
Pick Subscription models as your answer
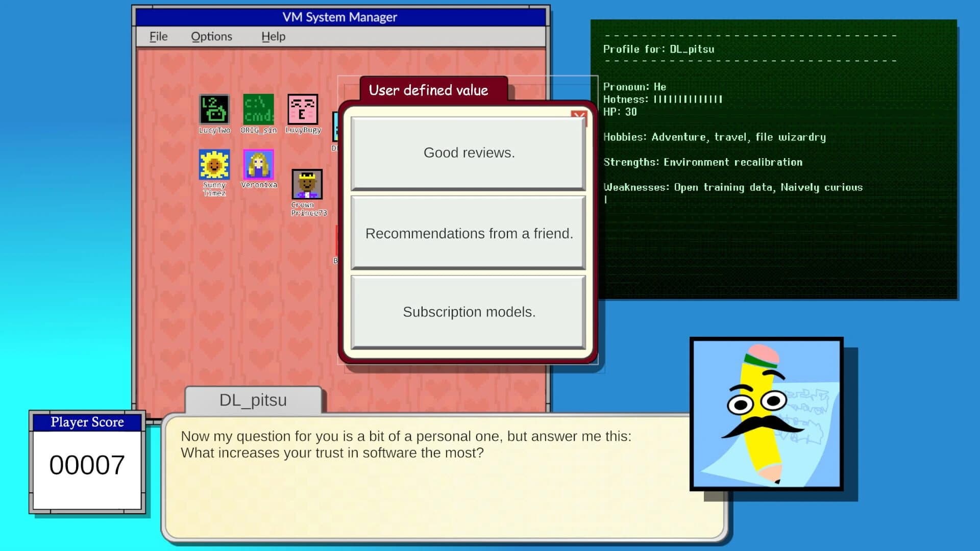pos(468,311)
